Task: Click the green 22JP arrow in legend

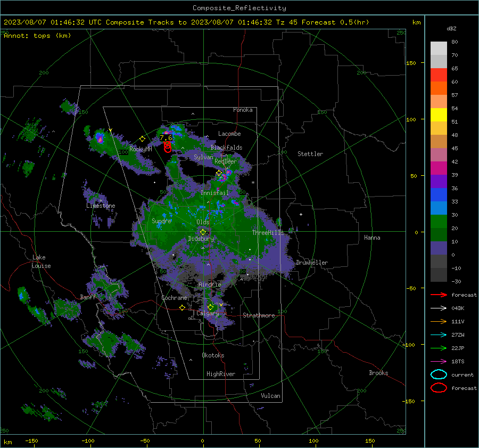Action: click(439, 348)
